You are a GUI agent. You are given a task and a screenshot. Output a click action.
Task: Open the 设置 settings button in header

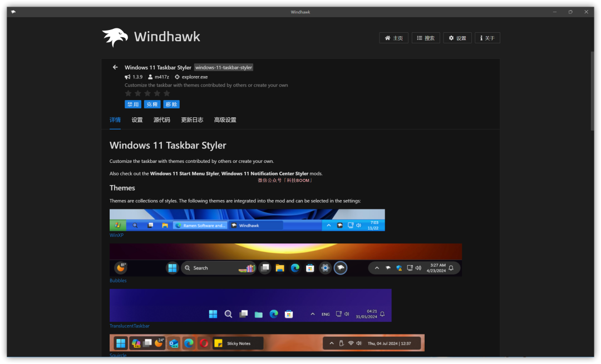[457, 38]
